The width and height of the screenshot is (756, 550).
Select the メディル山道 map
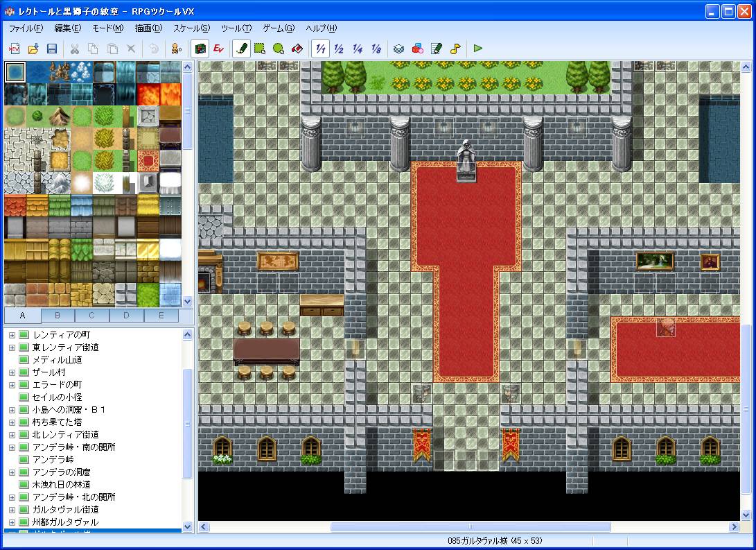(x=57, y=360)
